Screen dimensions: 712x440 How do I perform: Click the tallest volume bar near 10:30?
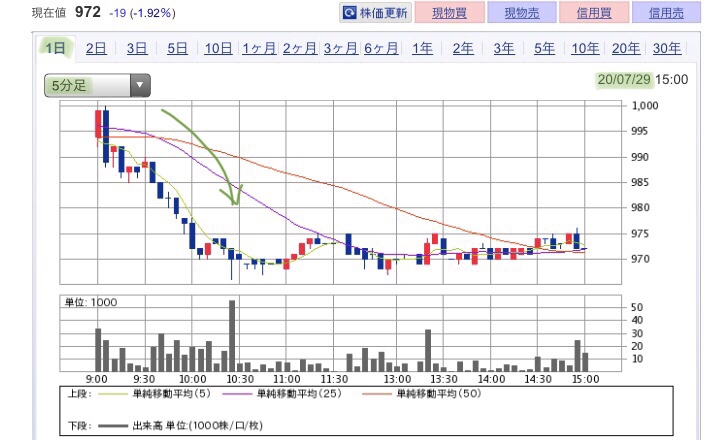232,336
